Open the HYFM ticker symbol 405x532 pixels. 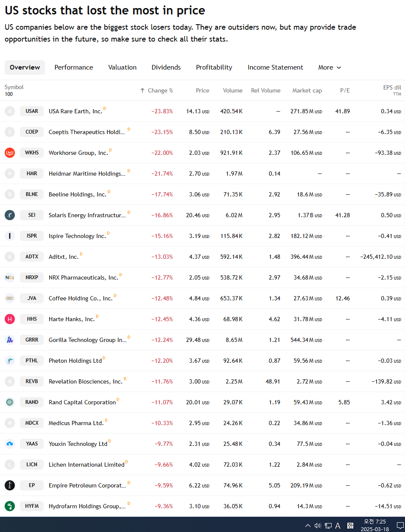(32, 506)
